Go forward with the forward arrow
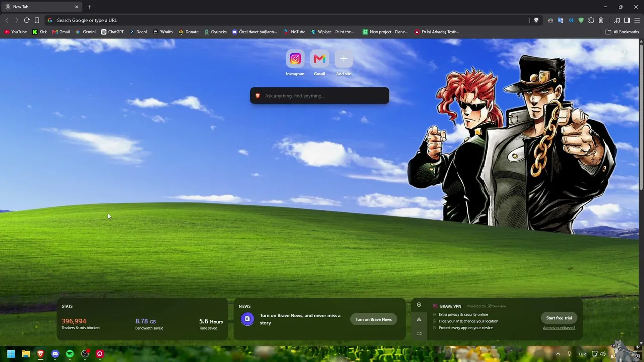 pos(16,20)
